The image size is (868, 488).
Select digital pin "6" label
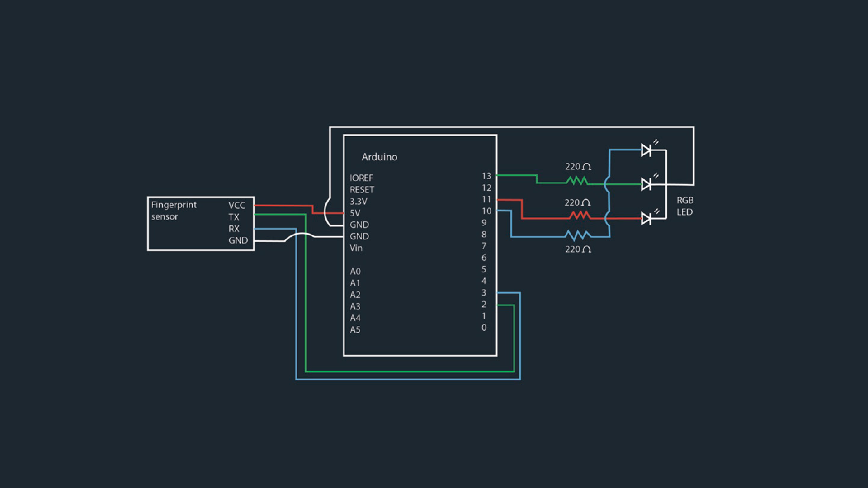tap(484, 258)
